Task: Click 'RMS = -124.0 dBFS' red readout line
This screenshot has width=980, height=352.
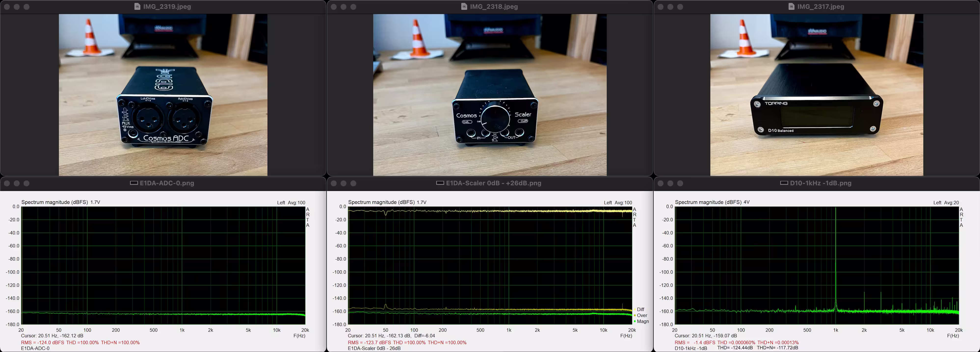Action: click(x=80, y=342)
